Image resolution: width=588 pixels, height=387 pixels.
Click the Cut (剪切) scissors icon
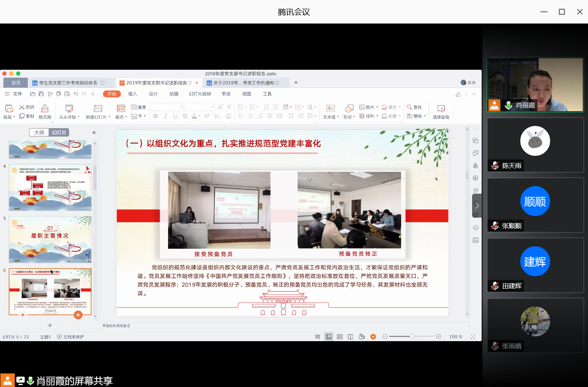tap(22, 107)
